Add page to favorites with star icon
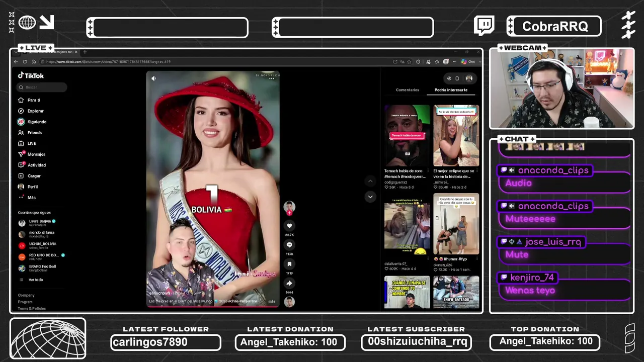Viewport: 644px width, 362px height. (410, 62)
